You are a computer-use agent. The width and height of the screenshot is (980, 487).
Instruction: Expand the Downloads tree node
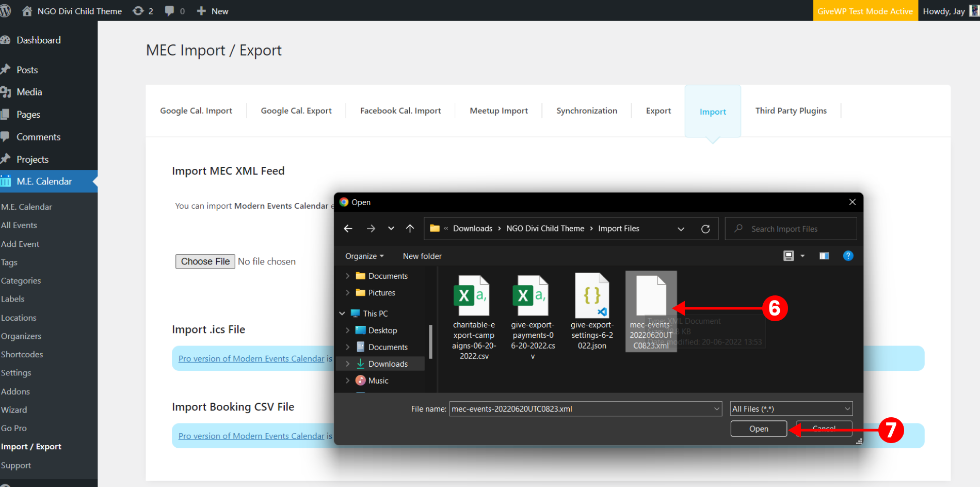point(347,364)
